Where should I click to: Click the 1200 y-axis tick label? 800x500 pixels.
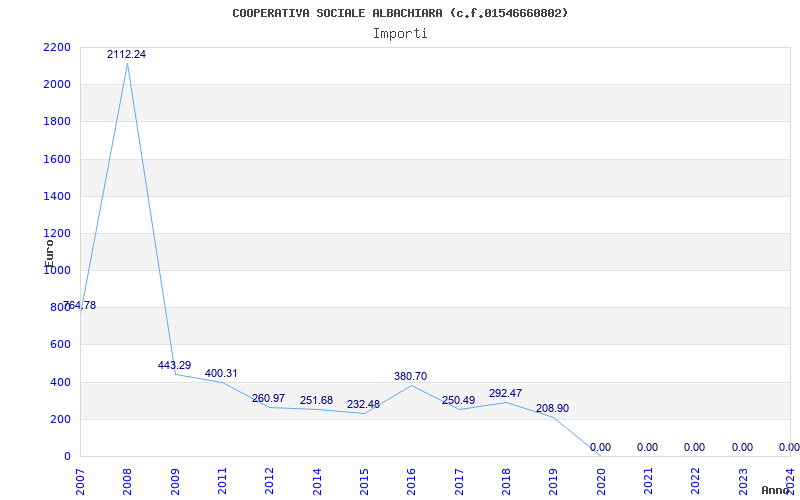pos(57,234)
